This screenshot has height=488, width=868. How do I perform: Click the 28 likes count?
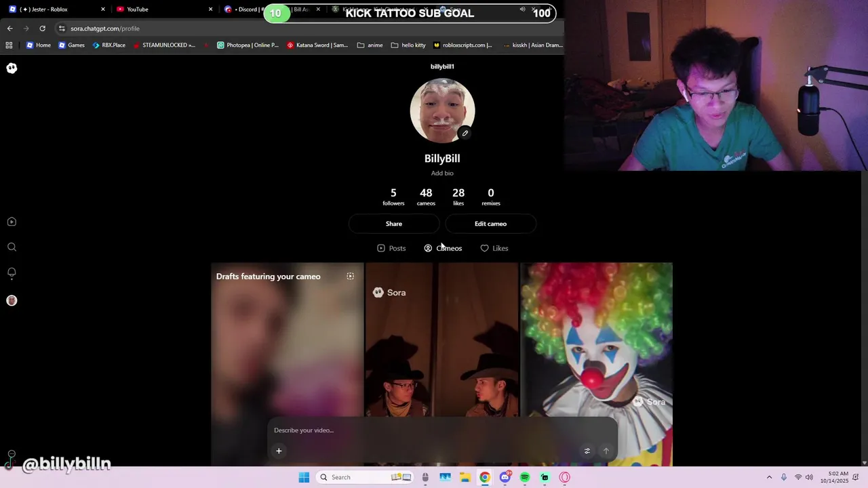coord(458,197)
